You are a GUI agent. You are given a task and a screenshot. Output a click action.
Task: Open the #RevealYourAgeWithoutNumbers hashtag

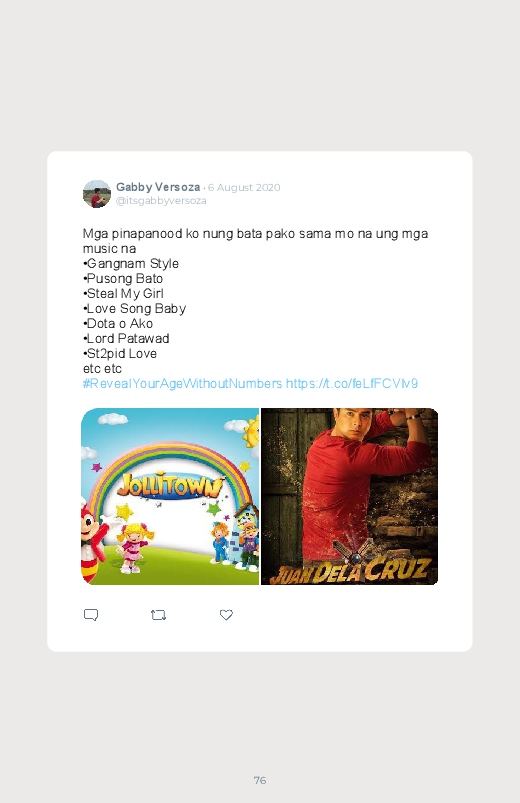(x=182, y=384)
